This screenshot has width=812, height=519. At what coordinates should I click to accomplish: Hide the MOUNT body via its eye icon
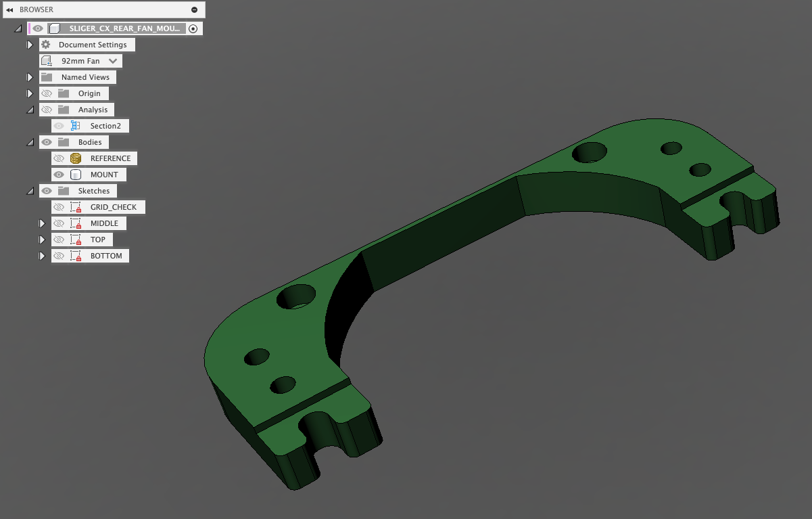tap(59, 175)
